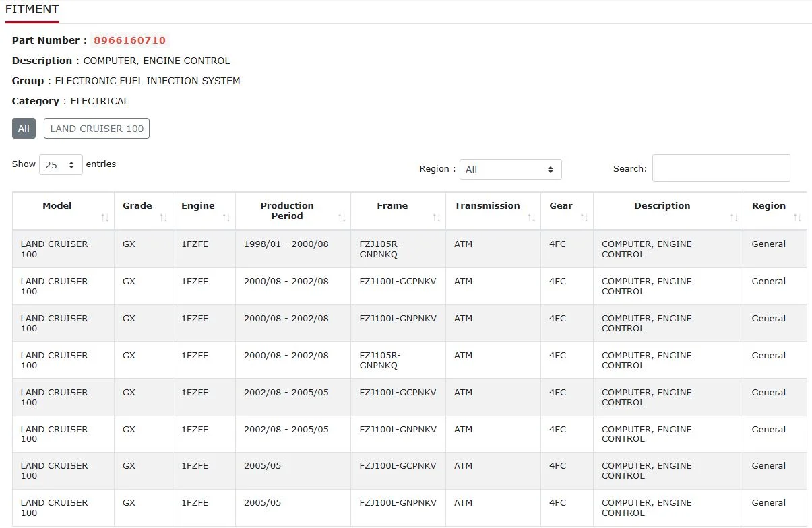
Task: Select the FITMENT tab
Action: point(32,10)
